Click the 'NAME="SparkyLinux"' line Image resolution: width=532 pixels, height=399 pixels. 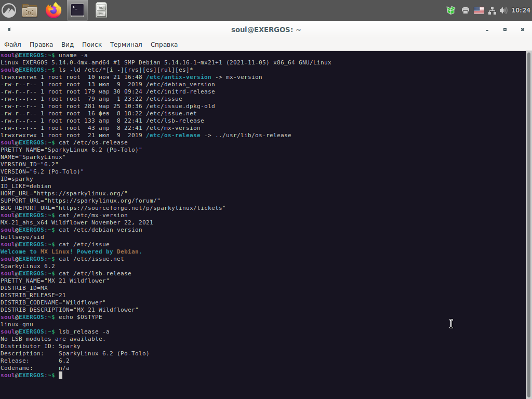coord(33,157)
